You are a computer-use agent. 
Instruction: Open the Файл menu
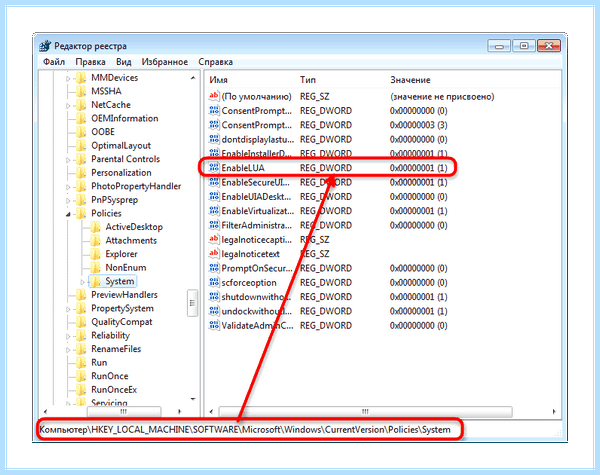[54, 62]
